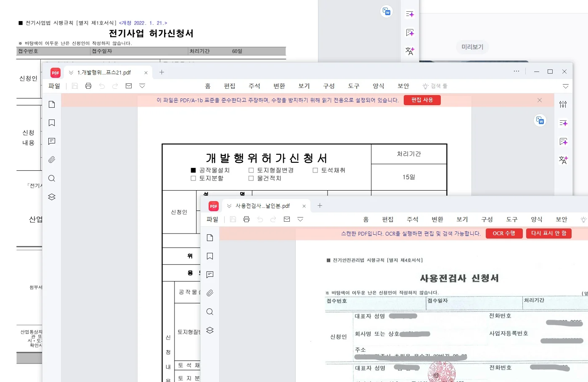The height and width of the screenshot is (382, 588).
Task: Open 주석 tab in 개발행위 window
Action: tap(254, 86)
